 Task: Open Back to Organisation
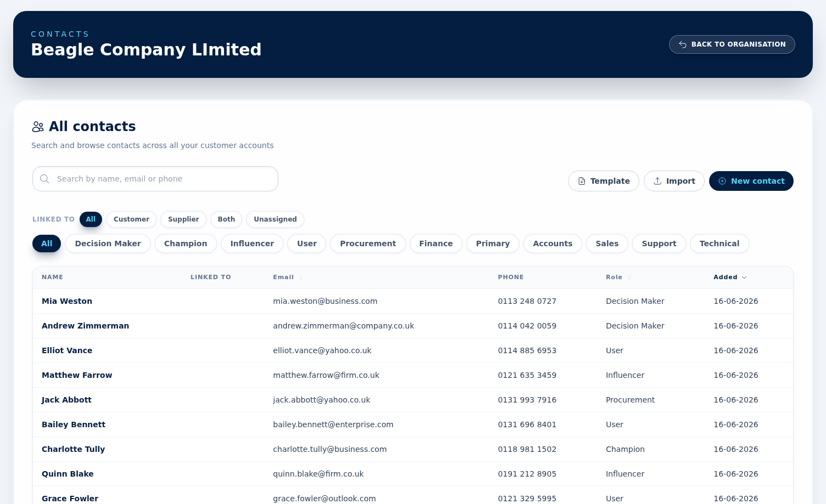pyautogui.click(x=732, y=44)
